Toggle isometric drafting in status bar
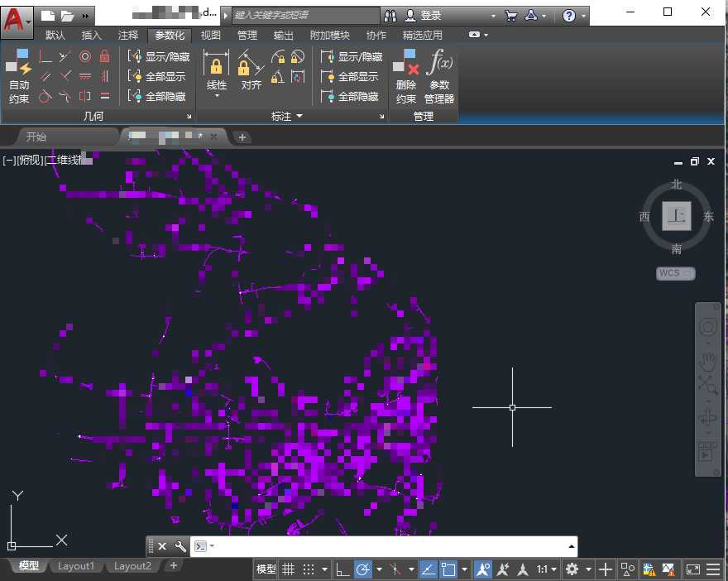Viewport: 728px width, 581px height. tap(395, 569)
